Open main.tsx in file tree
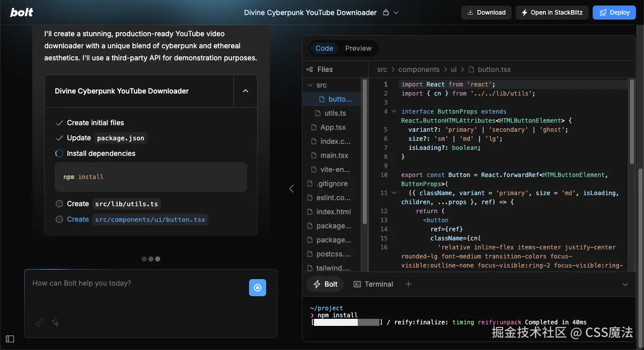 tap(332, 155)
